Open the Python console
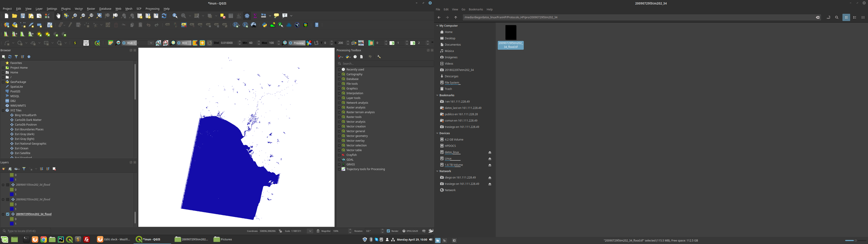The width and height of the screenshot is (868, 244). [x=265, y=25]
